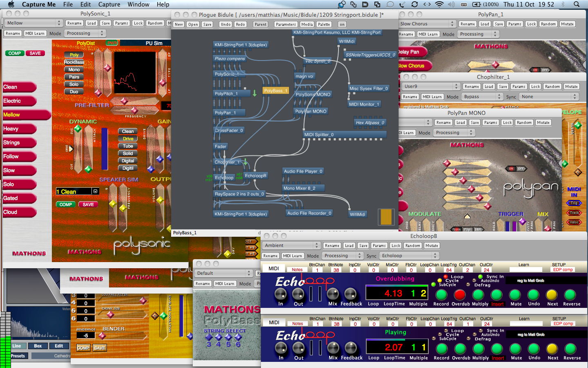This screenshot has width=588, height=368.
Task: Click the Reverse button in lower Echoloop
Action: coord(571,349)
